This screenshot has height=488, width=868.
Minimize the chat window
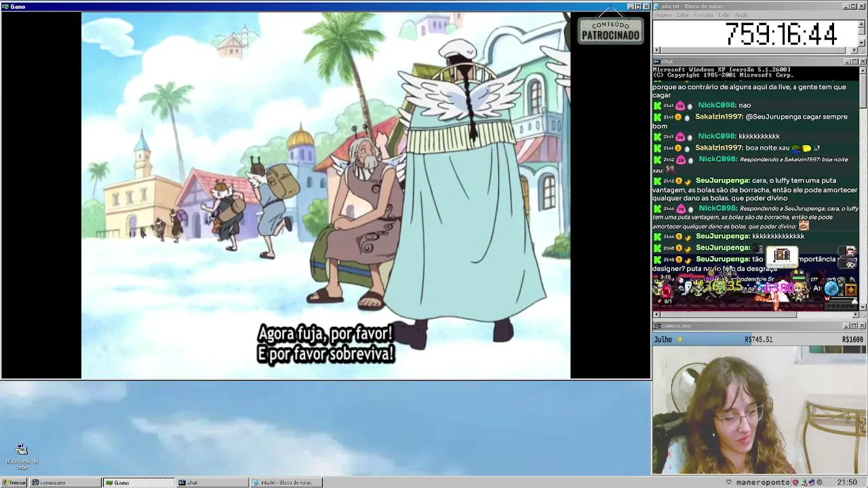point(846,62)
